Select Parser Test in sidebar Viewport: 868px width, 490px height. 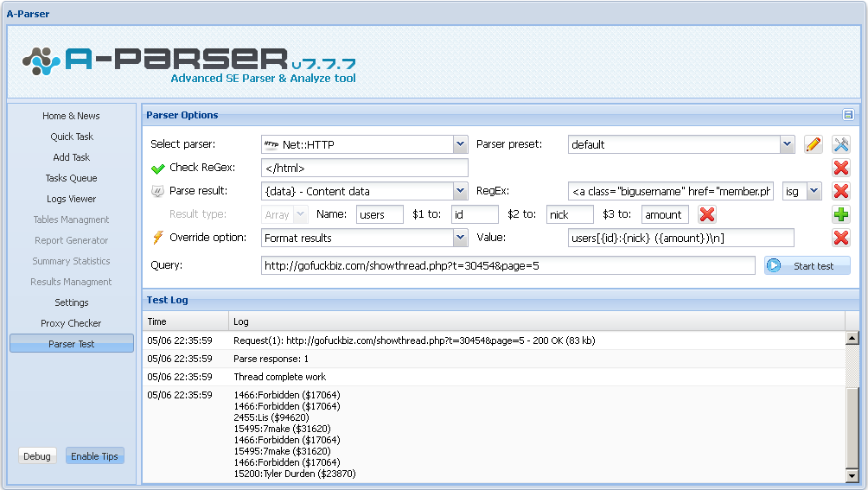72,343
